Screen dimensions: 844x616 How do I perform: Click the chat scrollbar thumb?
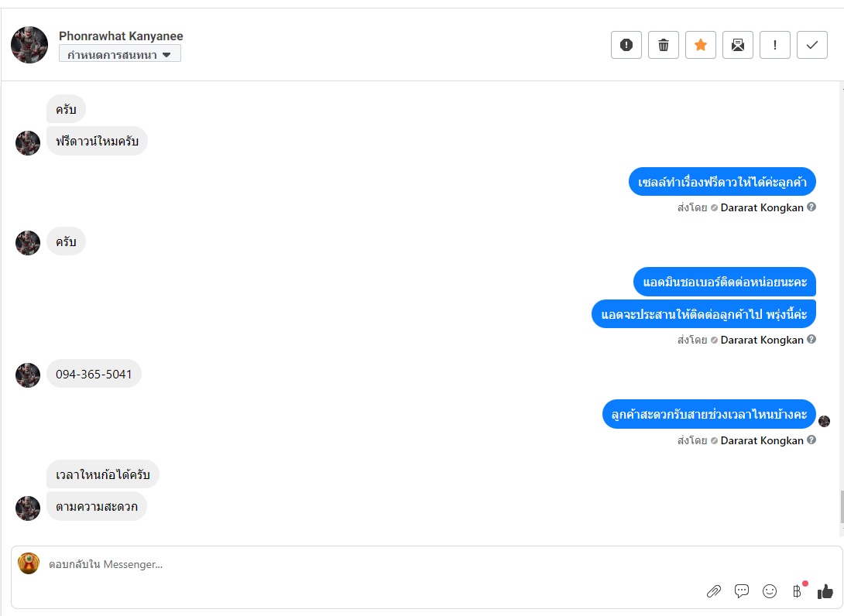[x=841, y=507]
